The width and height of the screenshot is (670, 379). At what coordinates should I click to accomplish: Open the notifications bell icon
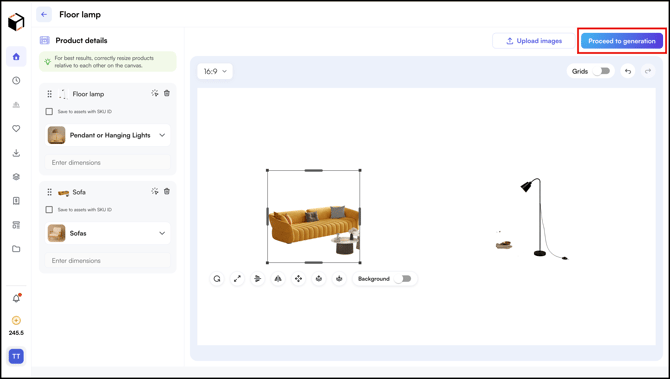tap(16, 298)
